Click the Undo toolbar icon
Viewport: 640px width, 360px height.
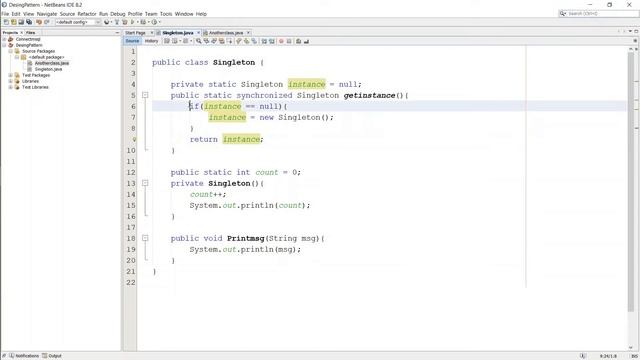tap(39, 22)
